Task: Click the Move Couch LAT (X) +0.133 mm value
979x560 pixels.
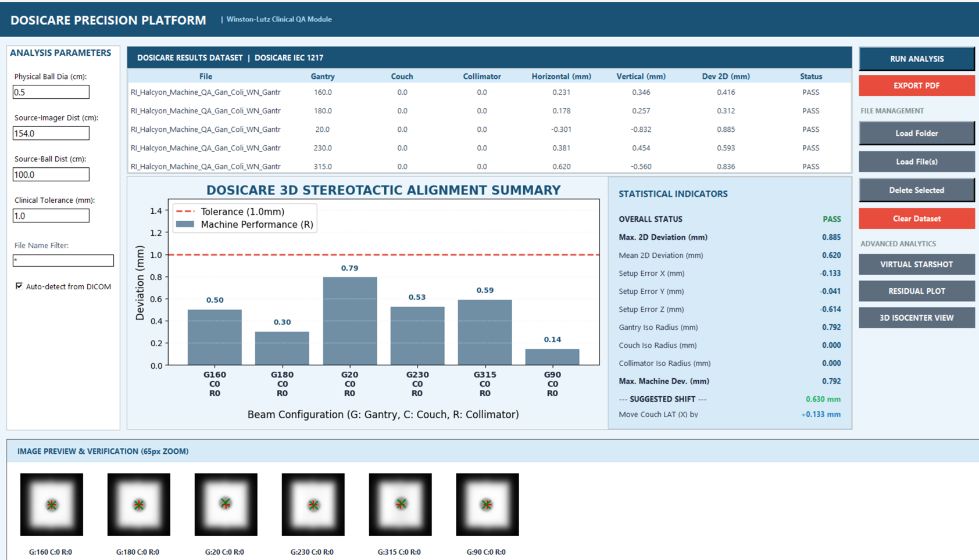Action: 821,414
